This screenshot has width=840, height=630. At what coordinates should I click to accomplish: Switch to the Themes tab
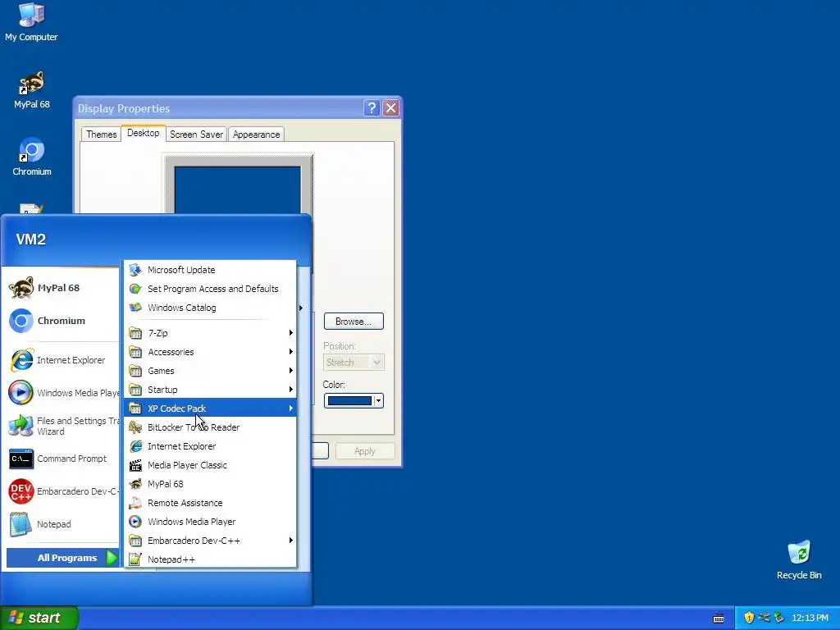(x=101, y=135)
